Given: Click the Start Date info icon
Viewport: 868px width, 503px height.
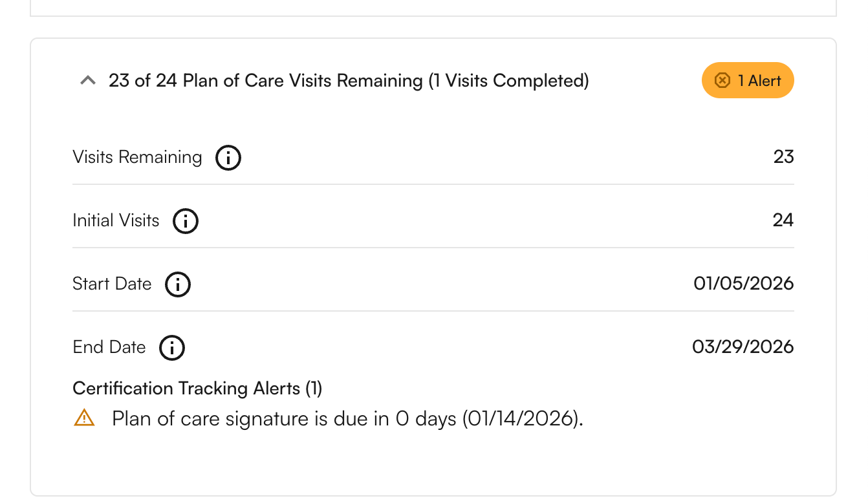Looking at the screenshot, I should coord(177,284).
